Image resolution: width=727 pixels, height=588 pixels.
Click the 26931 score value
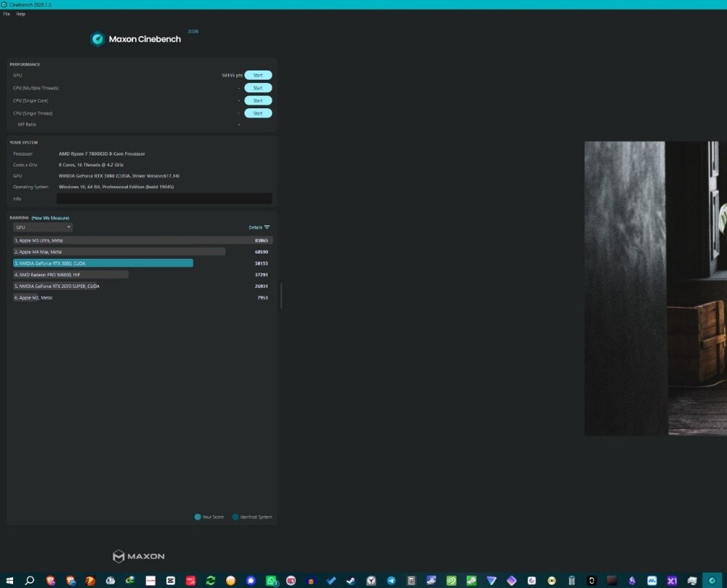point(262,286)
